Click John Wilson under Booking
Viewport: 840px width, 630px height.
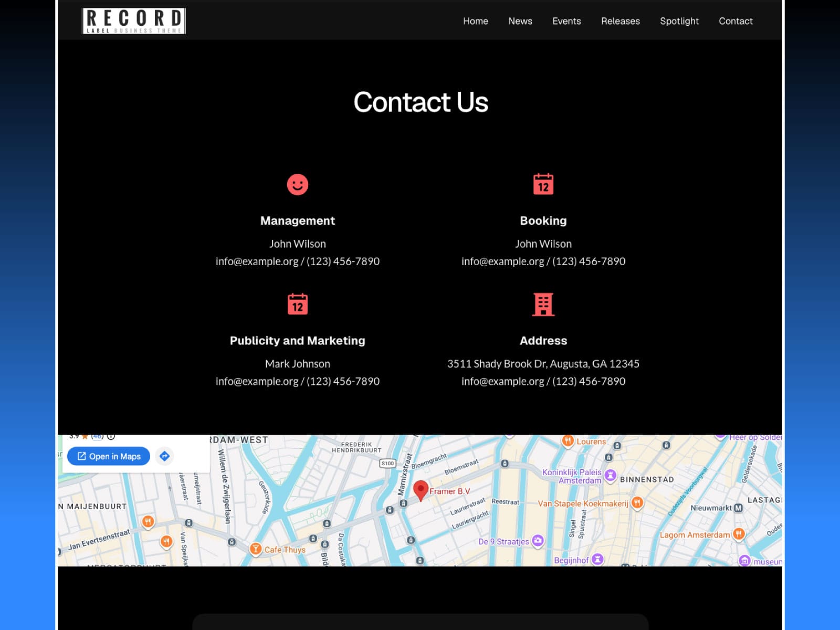click(x=543, y=244)
